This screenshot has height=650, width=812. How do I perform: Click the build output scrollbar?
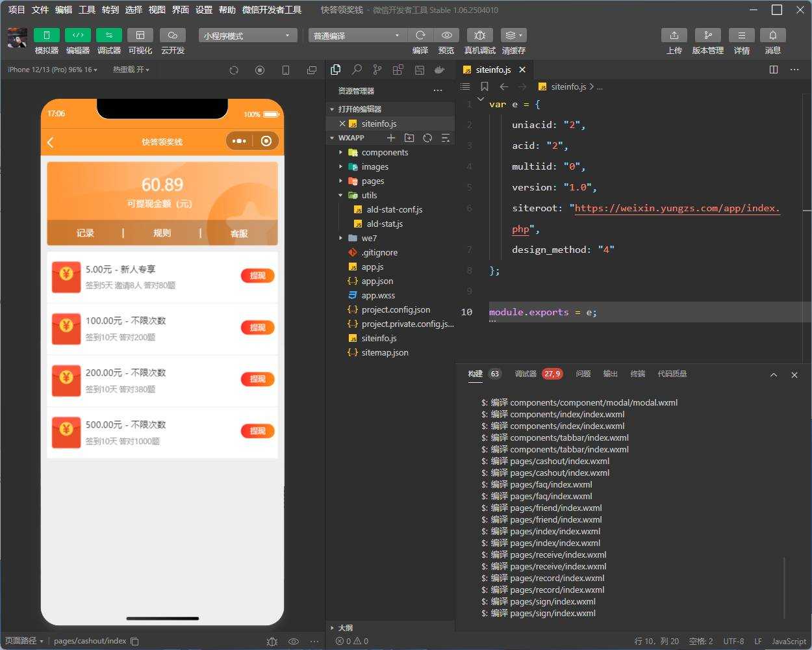tap(785, 587)
